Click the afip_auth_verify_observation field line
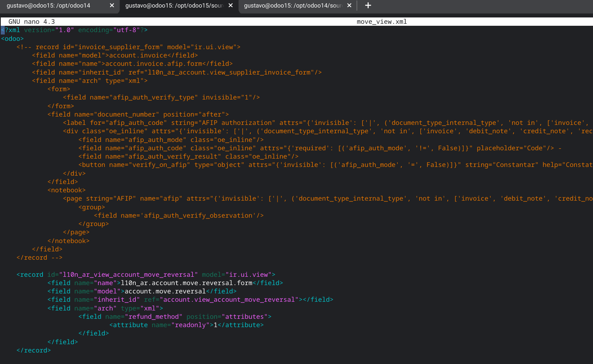This screenshot has width=593, height=364. [x=179, y=216]
